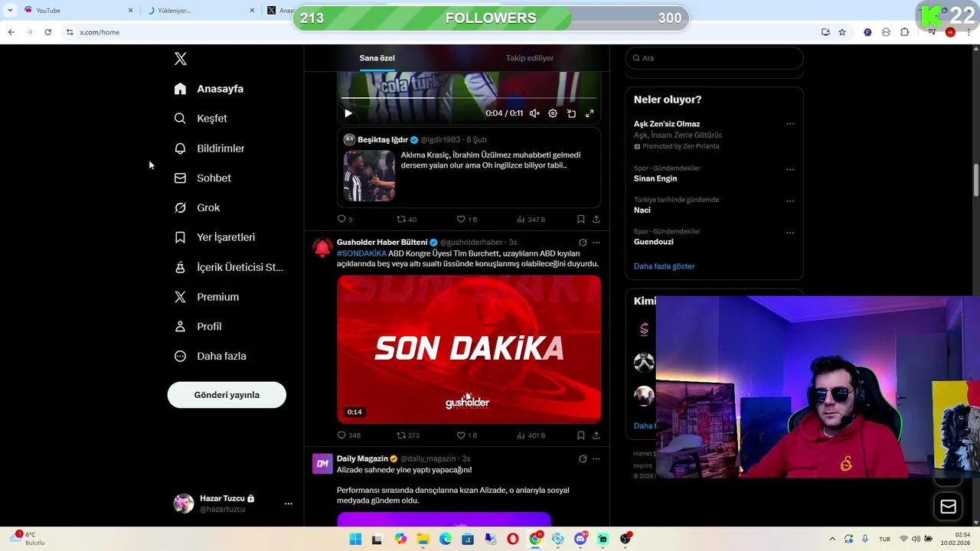Click #SONDAKİKA hashtag link

[x=361, y=253]
